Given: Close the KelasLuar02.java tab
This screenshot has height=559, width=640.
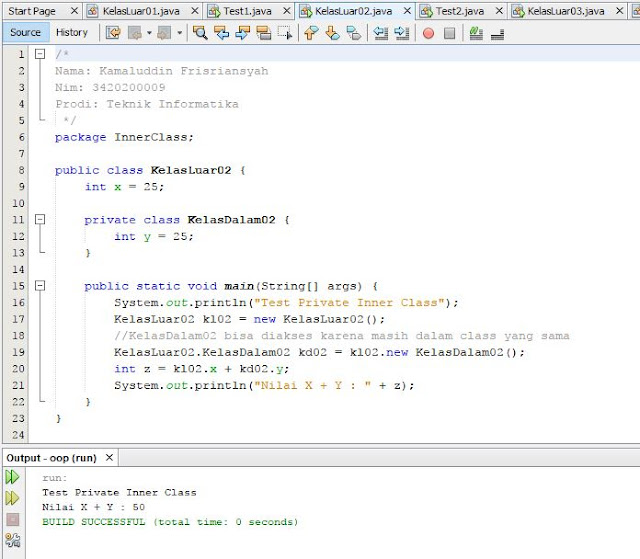Looking at the screenshot, I should [x=407, y=11].
